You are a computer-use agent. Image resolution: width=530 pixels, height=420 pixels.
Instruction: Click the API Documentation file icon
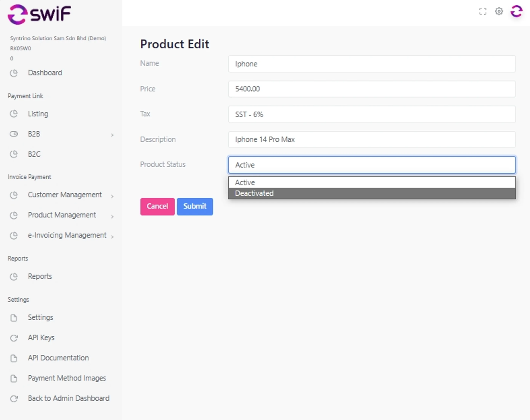pos(14,358)
